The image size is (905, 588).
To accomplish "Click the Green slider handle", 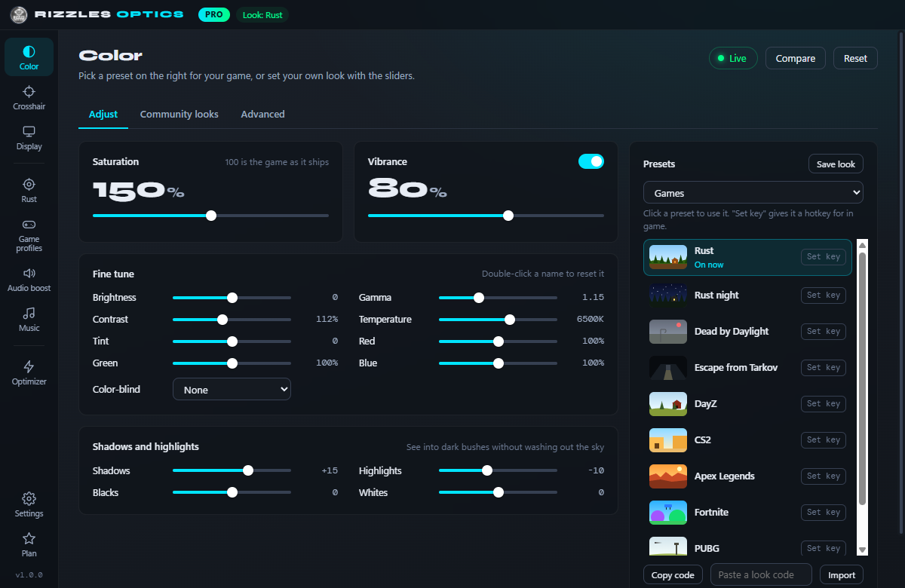I will tap(232, 363).
